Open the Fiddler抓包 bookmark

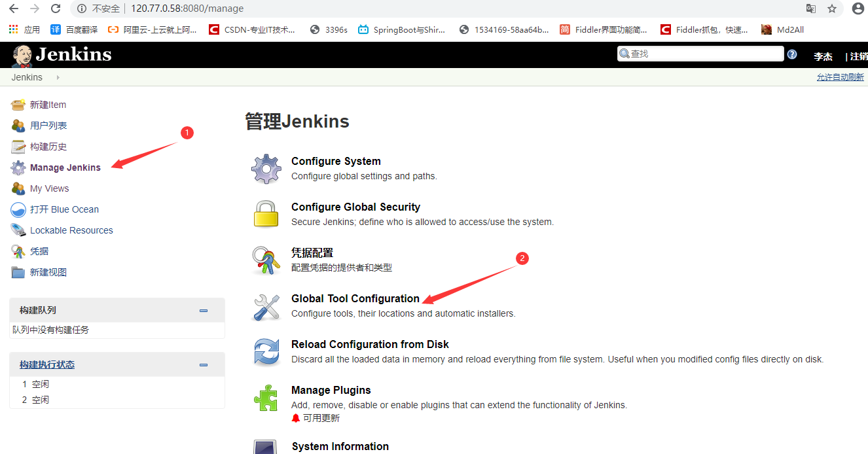[x=705, y=29]
